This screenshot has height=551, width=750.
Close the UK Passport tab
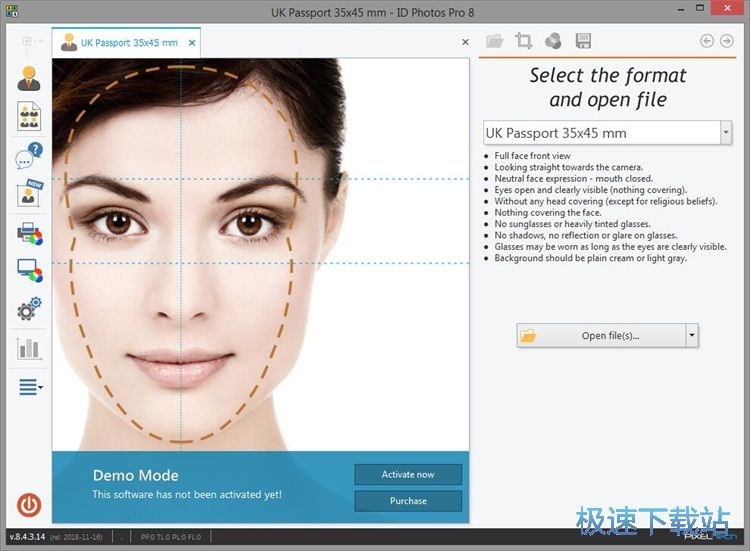point(192,43)
